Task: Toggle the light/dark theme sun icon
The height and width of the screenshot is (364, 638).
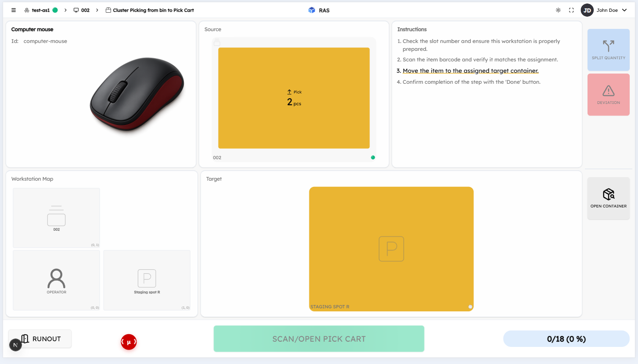Action: [558, 10]
